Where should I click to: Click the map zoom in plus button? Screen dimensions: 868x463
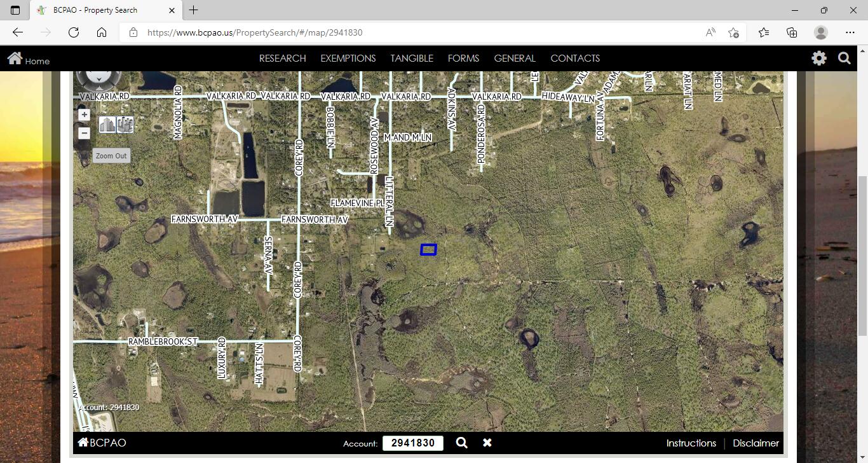click(84, 114)
